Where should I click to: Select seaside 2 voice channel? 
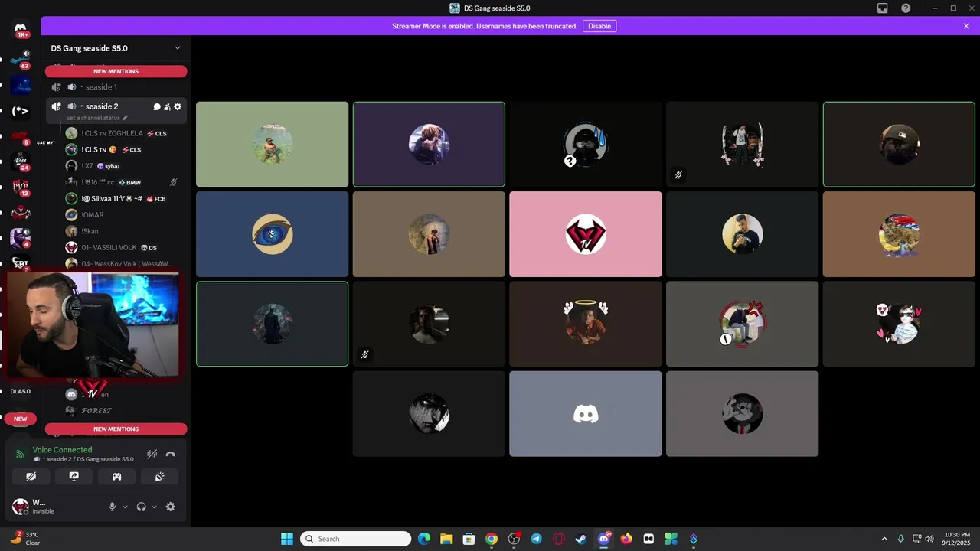[101, 107]
